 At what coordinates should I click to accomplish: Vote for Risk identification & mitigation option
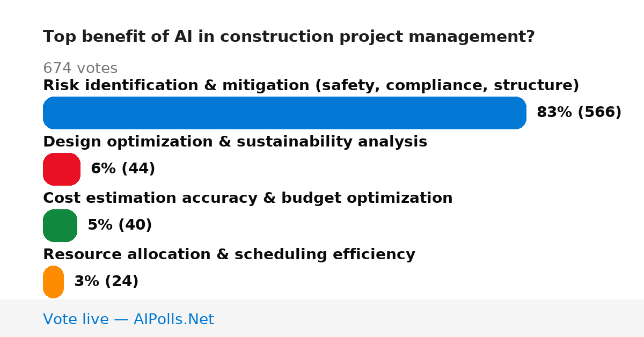coord(311,85)
